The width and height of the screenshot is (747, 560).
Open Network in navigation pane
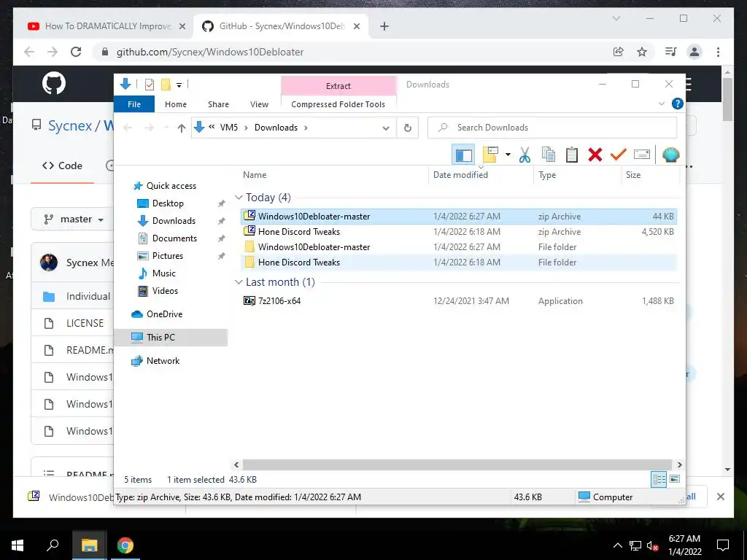click(155, 361)
